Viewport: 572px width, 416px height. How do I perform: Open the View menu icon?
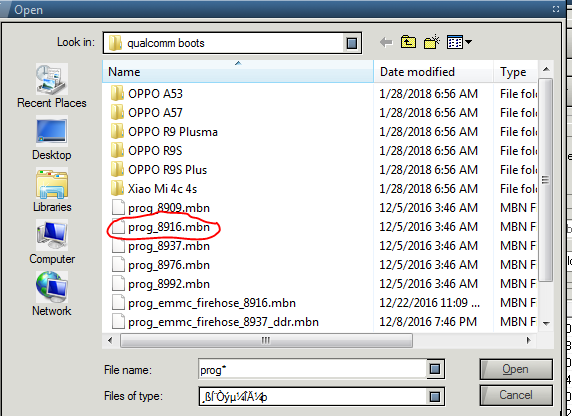pos(459,42)
